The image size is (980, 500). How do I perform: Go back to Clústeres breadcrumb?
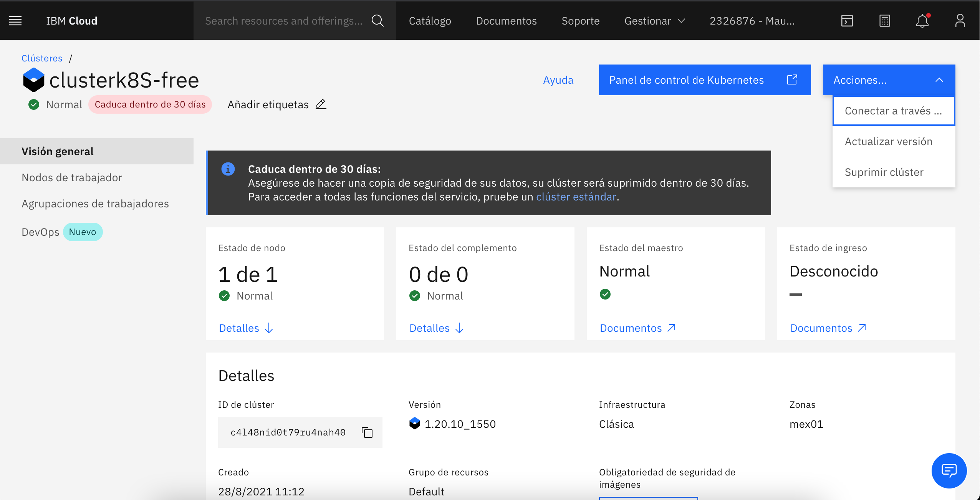(x=42, y=58)
